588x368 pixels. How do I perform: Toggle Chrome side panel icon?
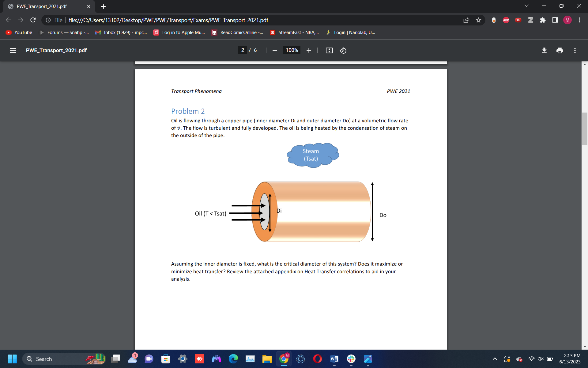555,20
